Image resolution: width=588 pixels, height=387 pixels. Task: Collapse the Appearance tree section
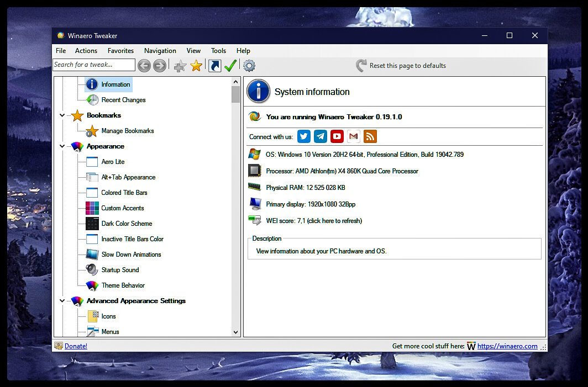[x=62, y=146]
